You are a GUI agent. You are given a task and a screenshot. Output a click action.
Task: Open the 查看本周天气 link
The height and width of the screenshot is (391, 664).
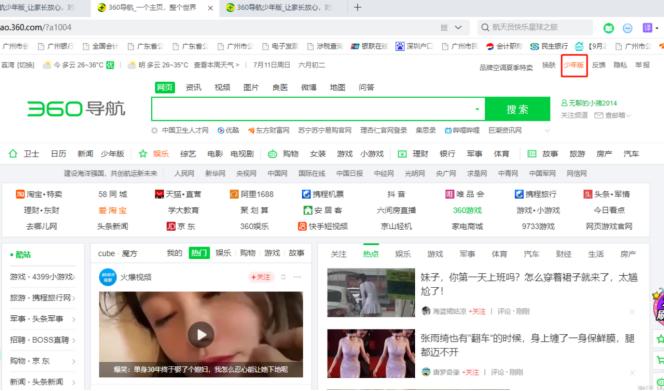point(216,65)
